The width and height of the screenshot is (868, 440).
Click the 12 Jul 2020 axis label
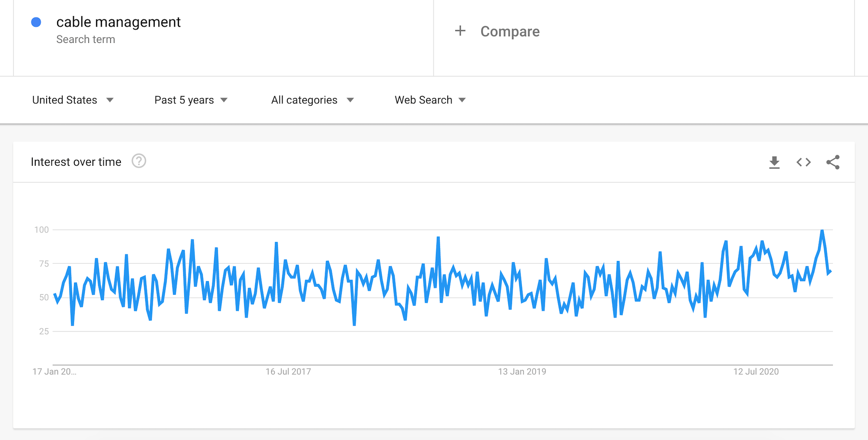(x=756, y=371)
